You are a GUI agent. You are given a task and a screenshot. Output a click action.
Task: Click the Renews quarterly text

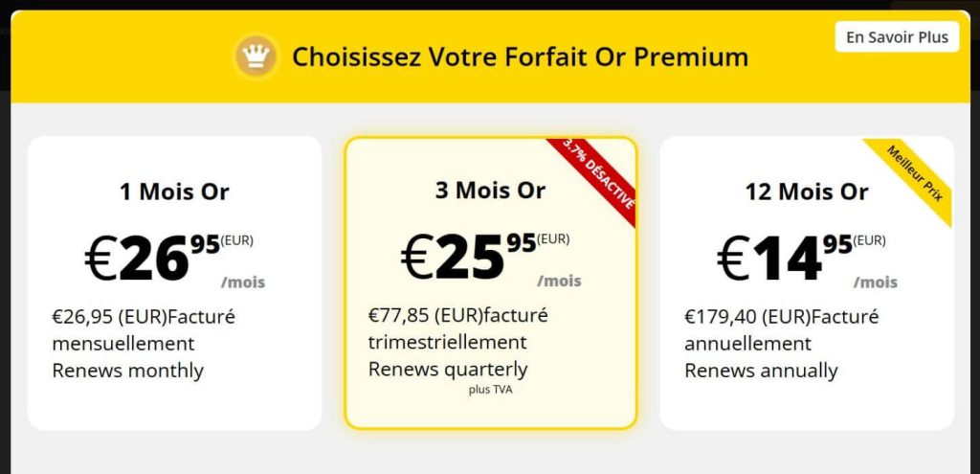coord(448,370)
